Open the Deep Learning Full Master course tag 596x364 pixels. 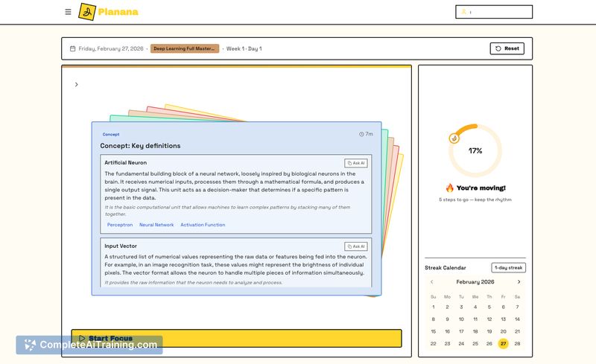(185, 48)
